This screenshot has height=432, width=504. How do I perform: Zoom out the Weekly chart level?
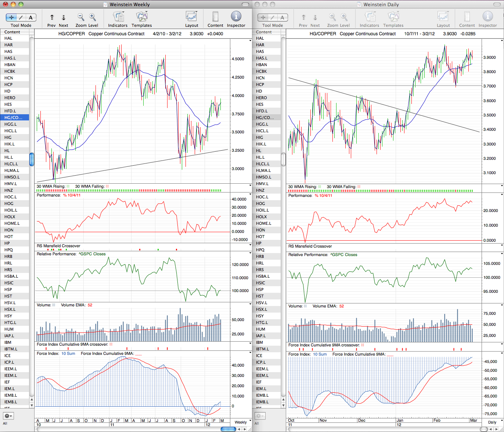(81, 17)
